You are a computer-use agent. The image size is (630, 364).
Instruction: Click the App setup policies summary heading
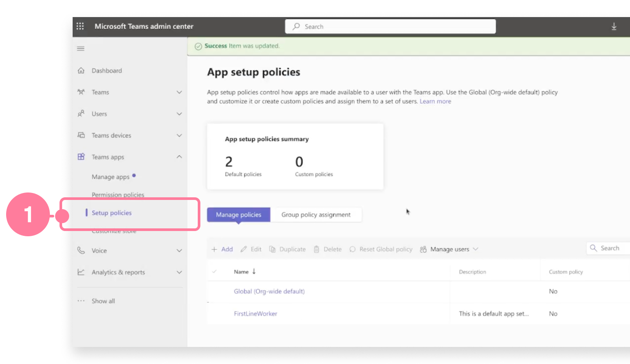tap(267, 139)
